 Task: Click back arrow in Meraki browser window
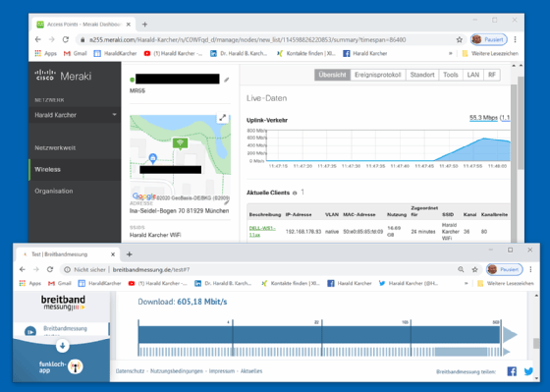click(x=38, y=39)
